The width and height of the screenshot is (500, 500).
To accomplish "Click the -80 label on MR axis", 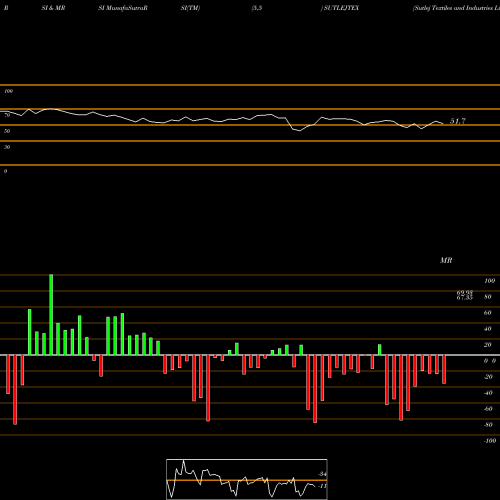I will pyautogui.click(x=488, y=425).
